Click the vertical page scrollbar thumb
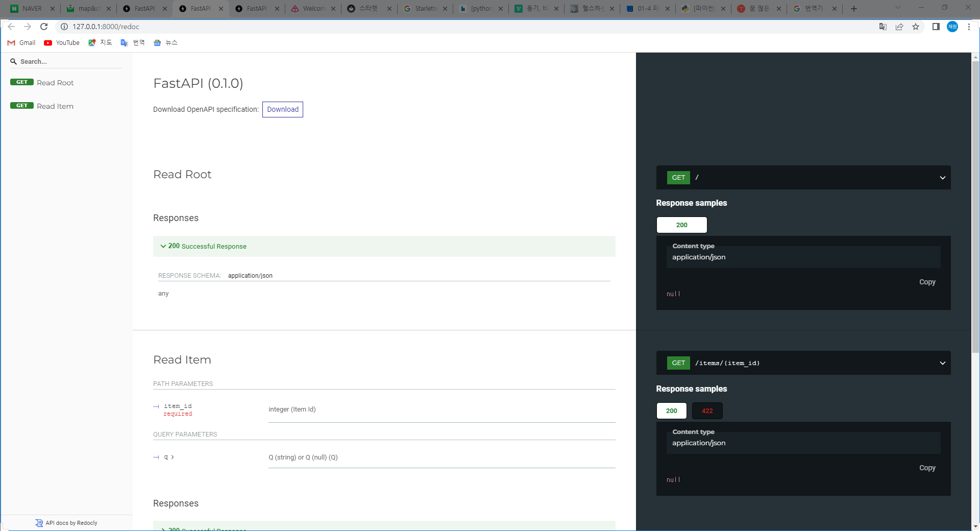This screenshot has height=531, width=980. (x=975, y=207)
